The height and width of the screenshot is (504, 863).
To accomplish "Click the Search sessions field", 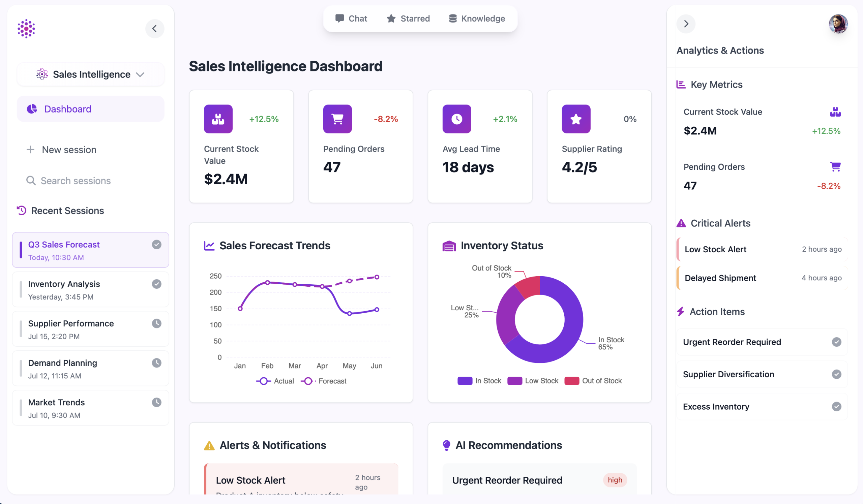I will click(x=76, y=181).
